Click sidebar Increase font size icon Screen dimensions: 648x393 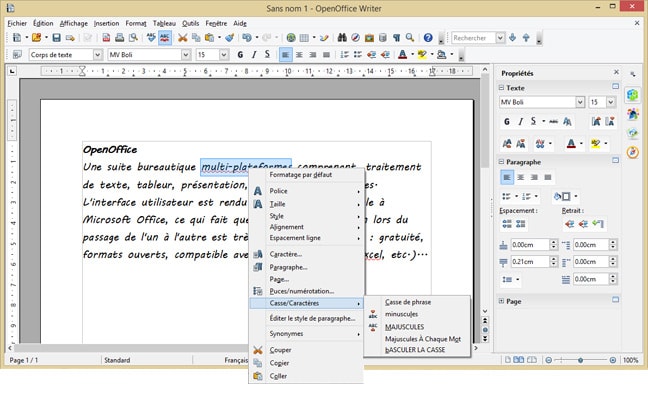click(x=596, y=121)
